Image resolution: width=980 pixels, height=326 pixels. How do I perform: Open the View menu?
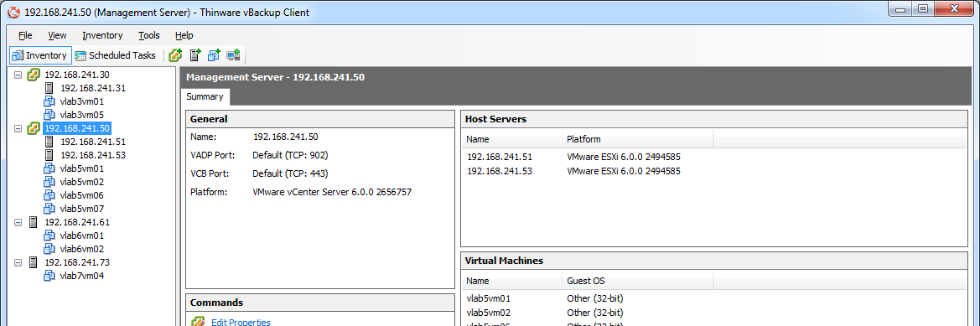[57, 35]
